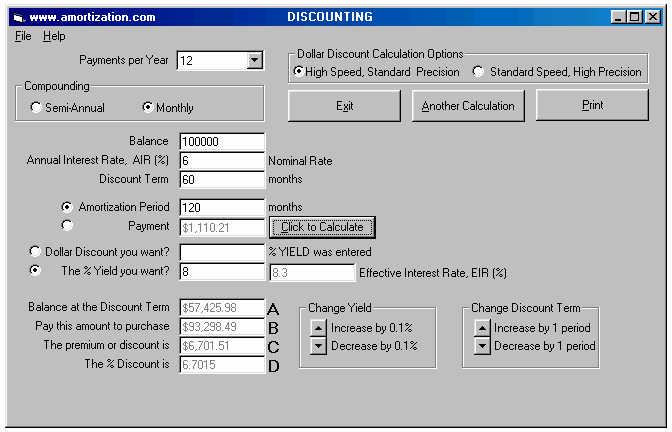The height and width of the screenshot is (432, 672).
Task: Decrease discount term by 1 period
Action: 481,346
